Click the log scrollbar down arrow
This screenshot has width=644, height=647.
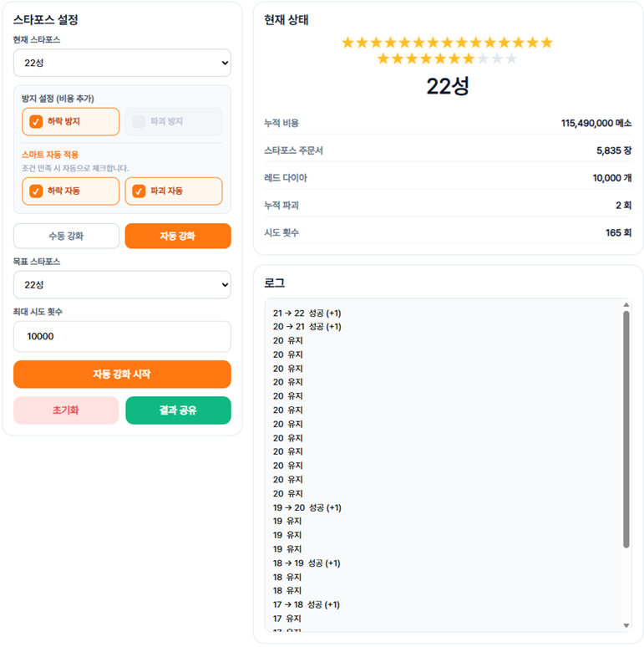(626, 626)
